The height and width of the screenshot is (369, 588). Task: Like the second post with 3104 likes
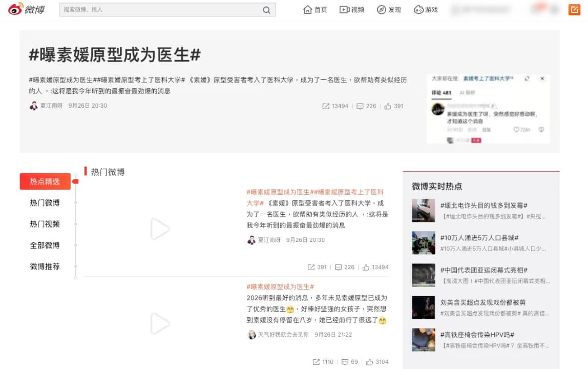369,362
